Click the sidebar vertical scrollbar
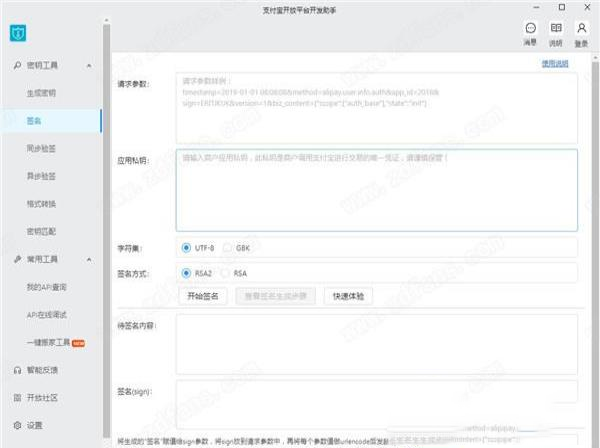 coord(106,230)
